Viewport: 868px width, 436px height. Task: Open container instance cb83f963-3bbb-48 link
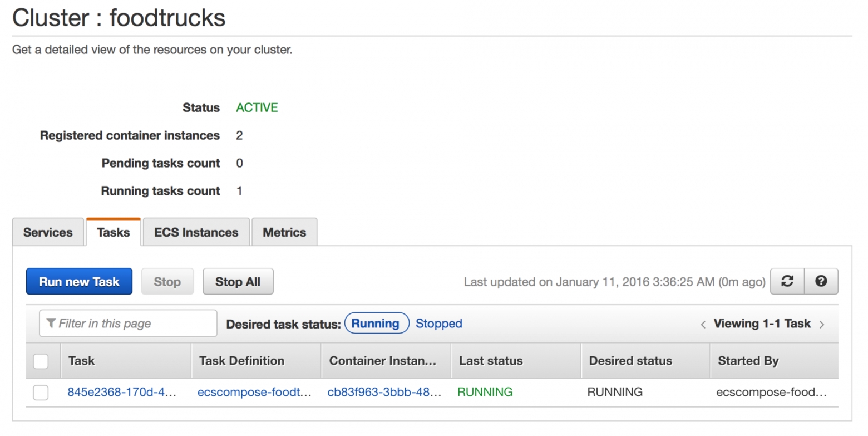coord(384,392)
